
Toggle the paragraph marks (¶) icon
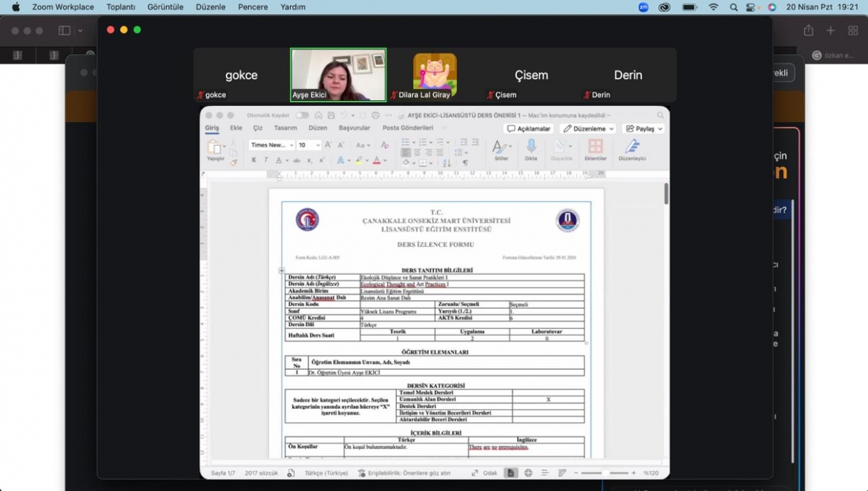tap(464, 162)
